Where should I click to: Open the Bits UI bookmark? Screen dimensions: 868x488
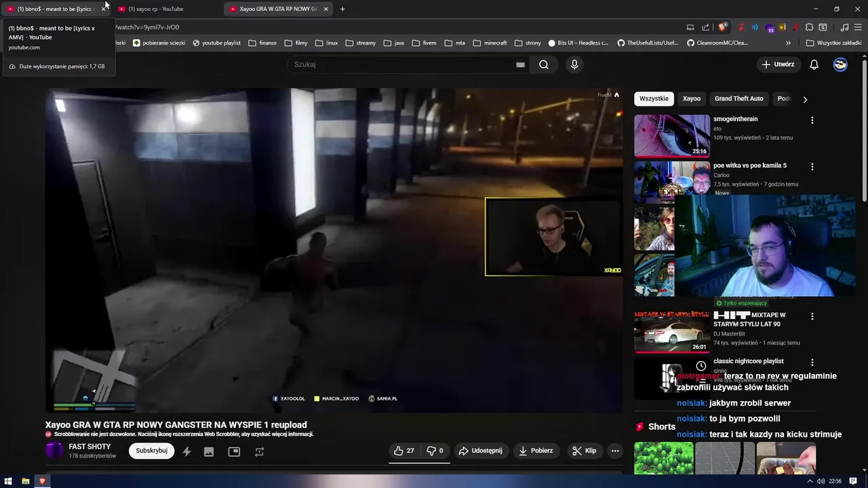pyautogui.click(x=578, y=43)
